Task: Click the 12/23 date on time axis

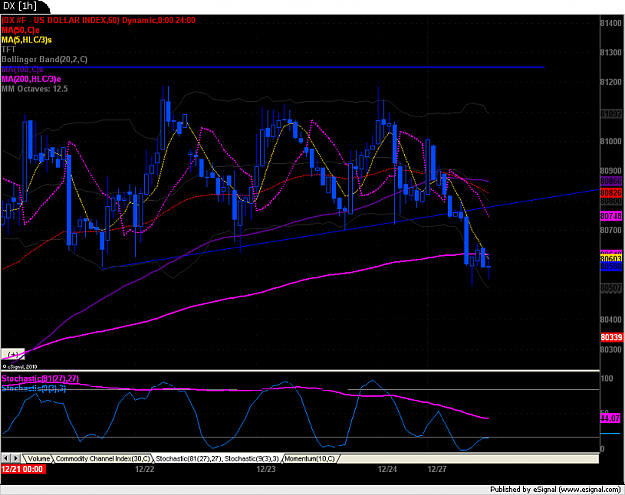Action: [266, 469]
